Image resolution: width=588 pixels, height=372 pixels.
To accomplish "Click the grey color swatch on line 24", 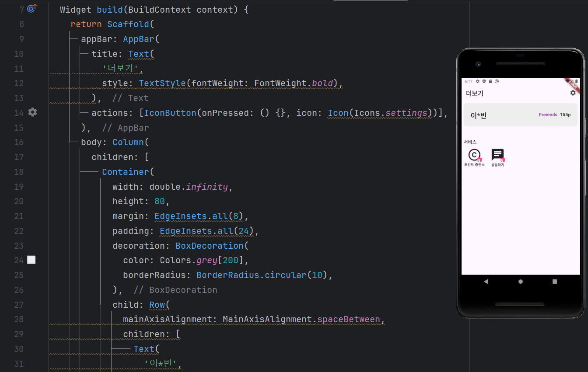I will (x=31, y=260).
